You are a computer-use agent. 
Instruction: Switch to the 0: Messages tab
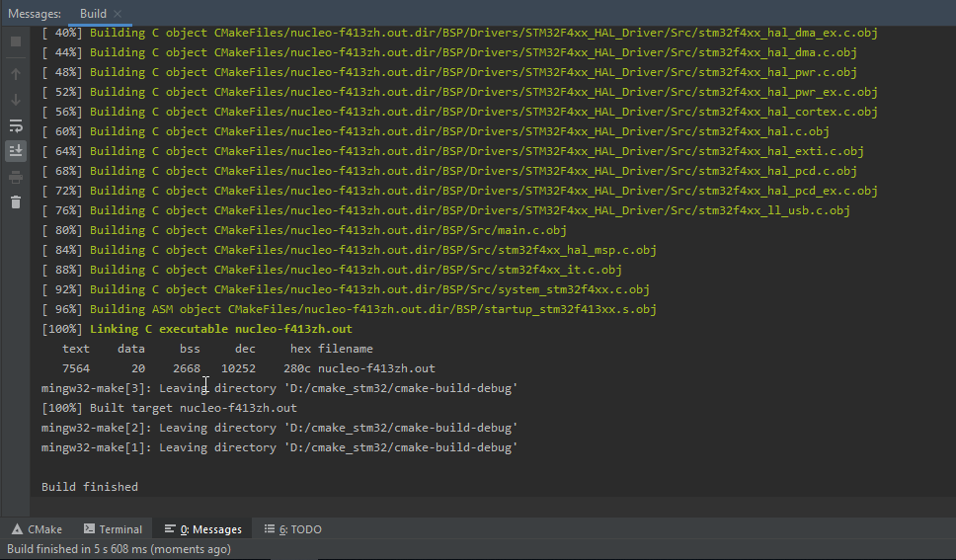pyautogui.click(x=203, y=529)
